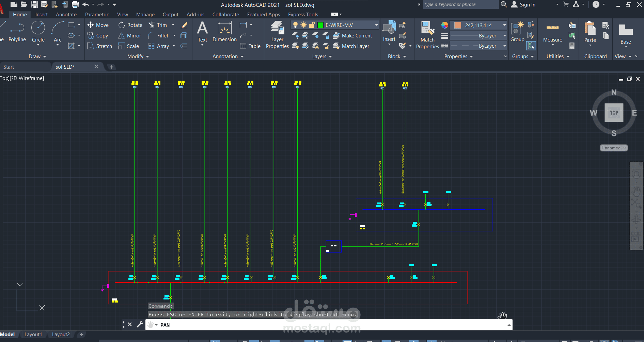Insert a Table

pos(250,46)
